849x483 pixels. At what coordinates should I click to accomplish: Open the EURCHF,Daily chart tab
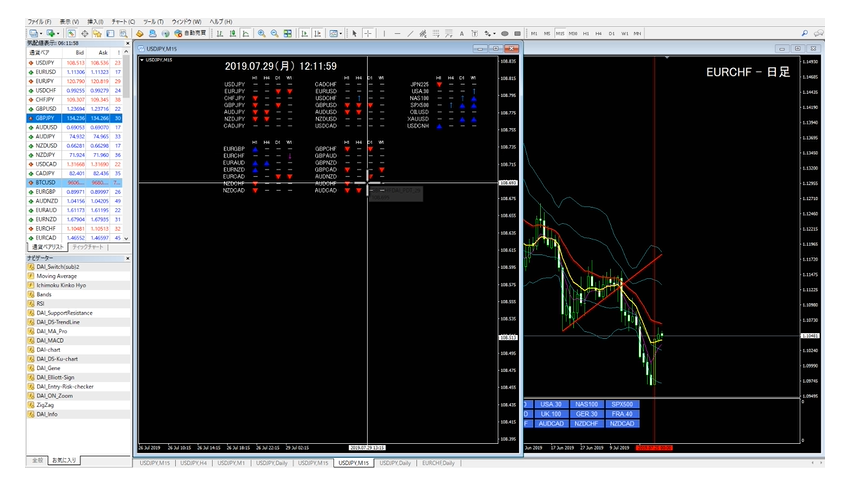coord(438,463)
